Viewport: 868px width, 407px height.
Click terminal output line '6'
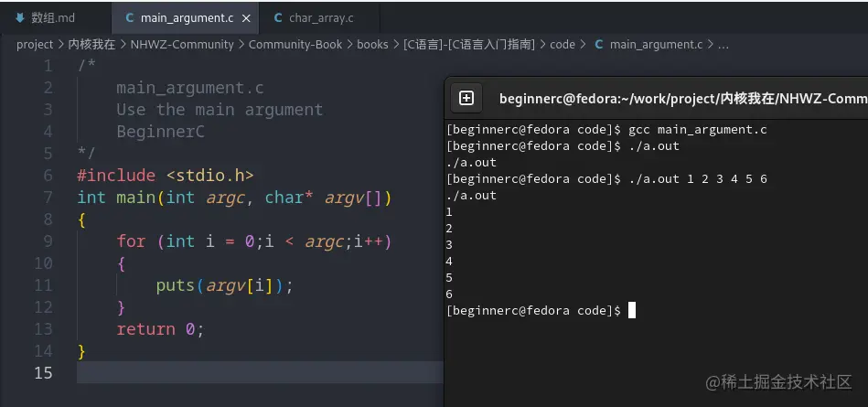coord(449,294)
